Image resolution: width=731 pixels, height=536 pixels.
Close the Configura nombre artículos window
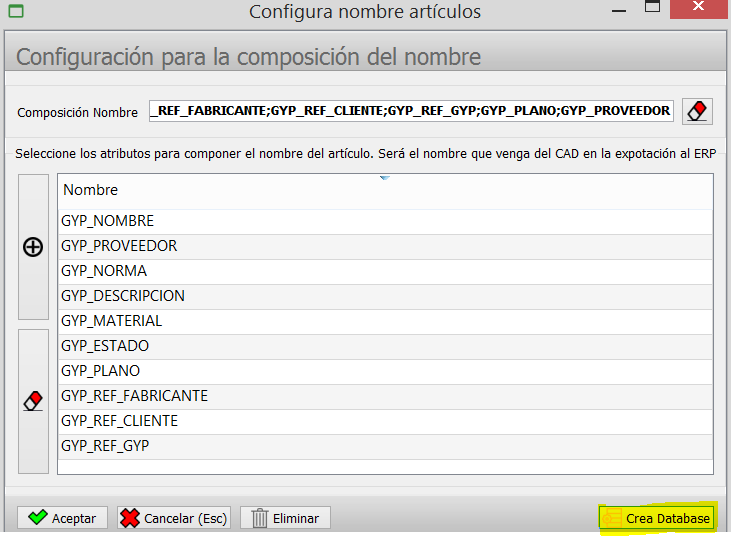(698, 7)
